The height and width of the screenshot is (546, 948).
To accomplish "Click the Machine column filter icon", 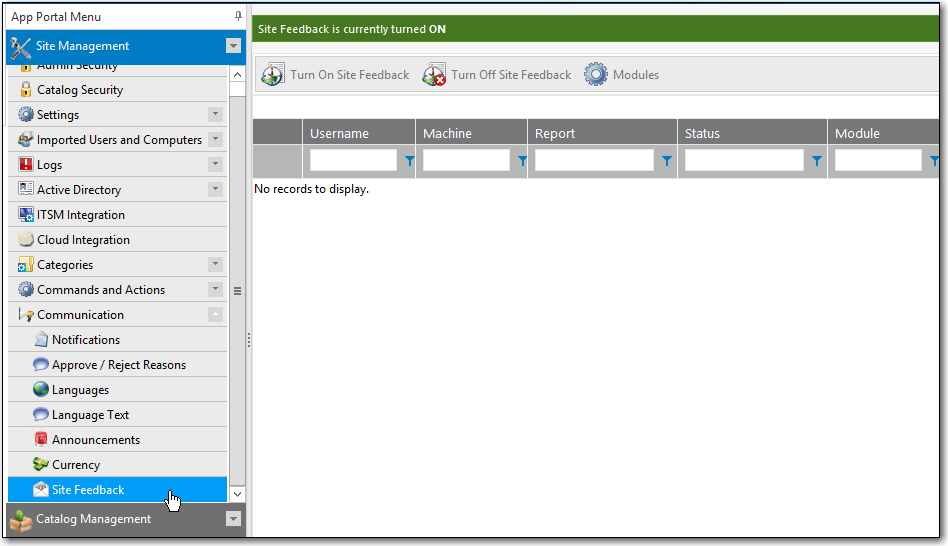I will (x=521, y=160).
